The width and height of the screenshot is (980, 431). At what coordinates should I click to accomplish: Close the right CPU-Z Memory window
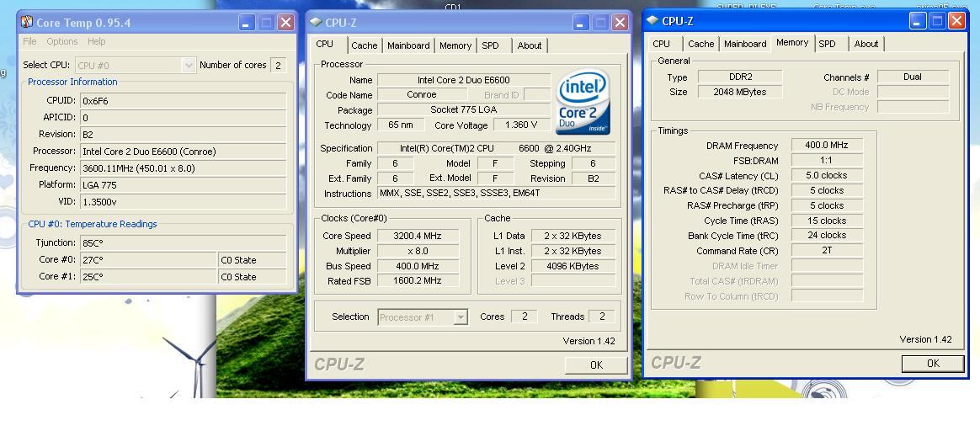[957, 21]
